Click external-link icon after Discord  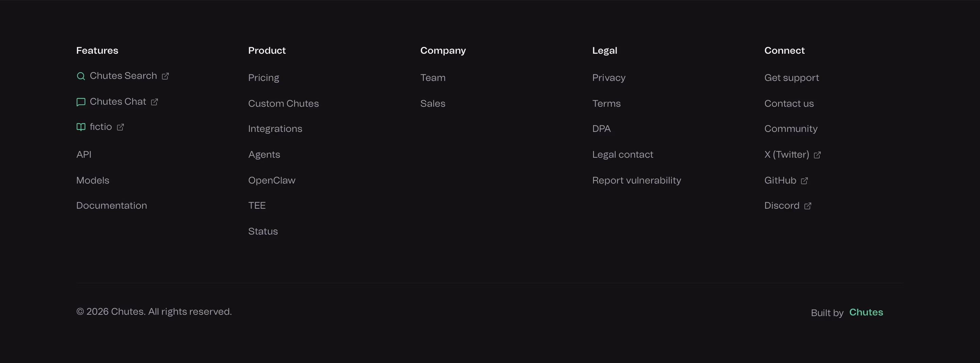pos(808,206)
